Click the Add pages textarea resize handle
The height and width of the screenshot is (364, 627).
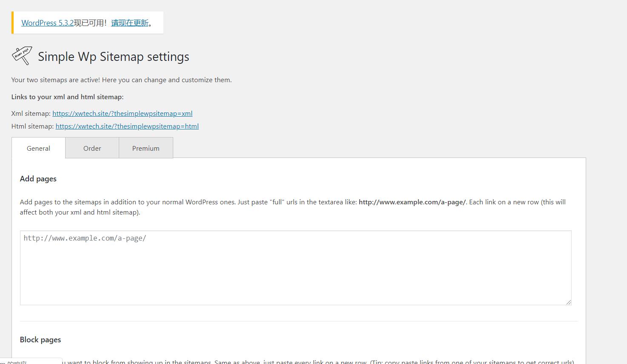pyautogui.click(x=569, y=302)
